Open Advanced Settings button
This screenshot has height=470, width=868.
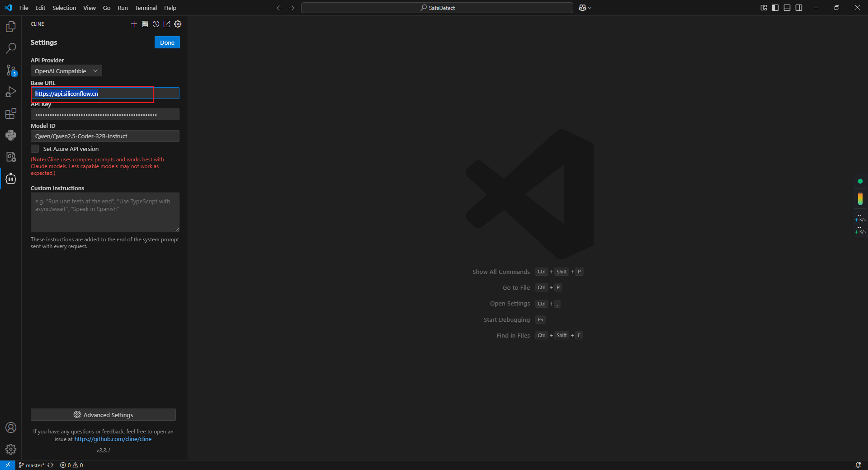pyautogui.click(x=103, y=415)
